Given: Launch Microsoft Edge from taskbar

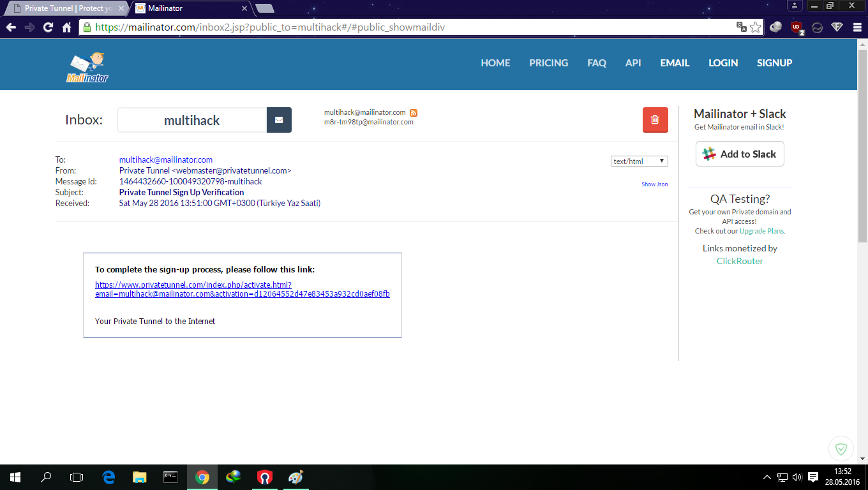Looking at the screenshot, I should (x=108, y=477).
